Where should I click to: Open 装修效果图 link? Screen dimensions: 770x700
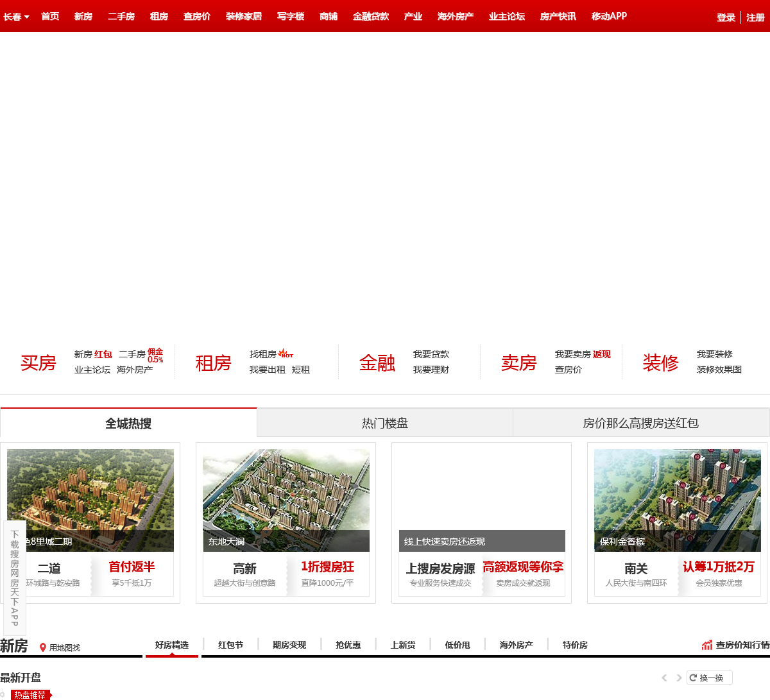point(719,370)
